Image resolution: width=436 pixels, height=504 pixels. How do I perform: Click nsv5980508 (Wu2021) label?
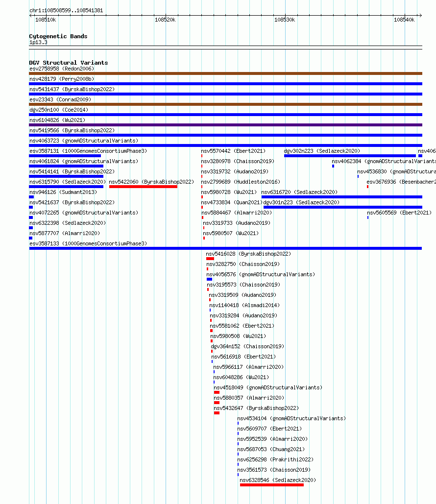point(238,336)
